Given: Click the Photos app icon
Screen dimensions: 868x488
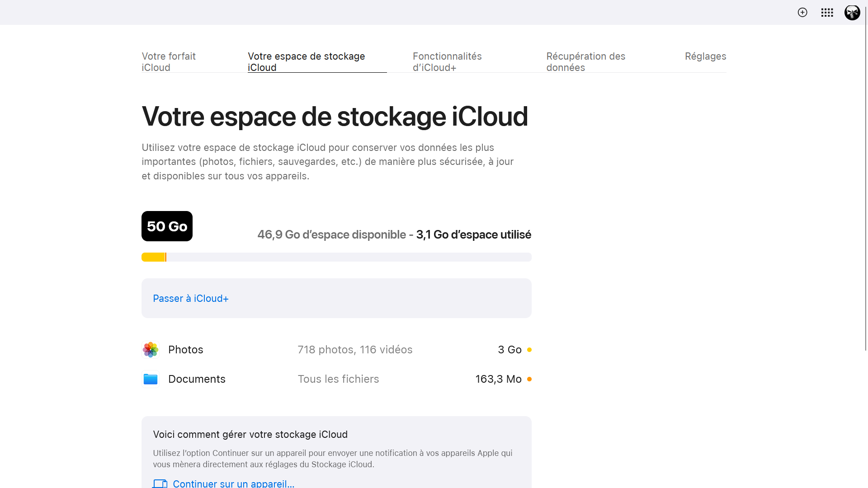Looking at the screenshot, I should pyautogui.click(x=151, y=350).
